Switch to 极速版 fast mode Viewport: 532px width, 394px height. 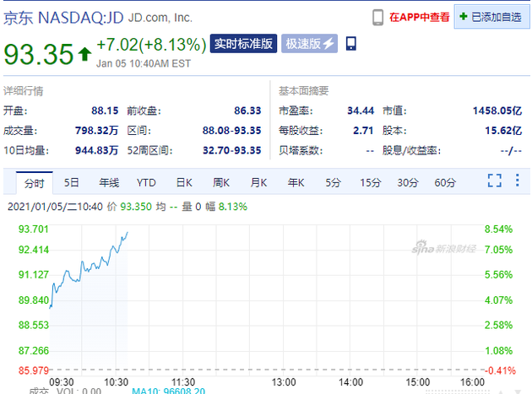point(309,43)
